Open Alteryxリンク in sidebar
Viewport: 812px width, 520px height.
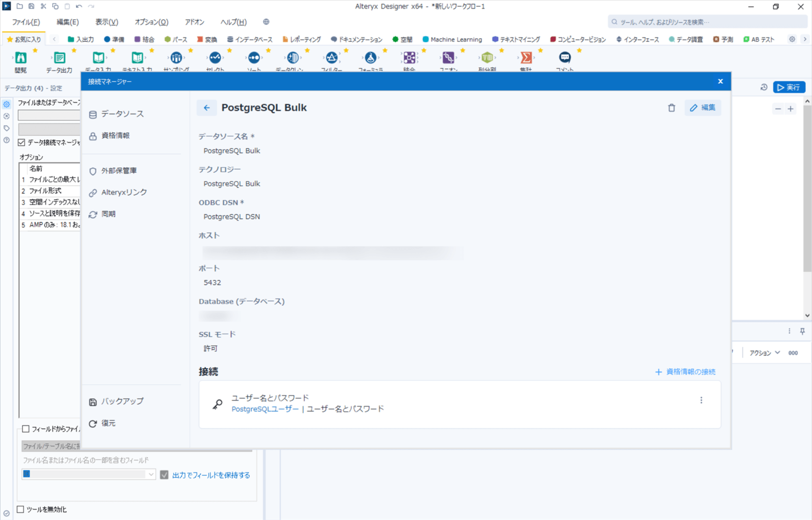118,192
